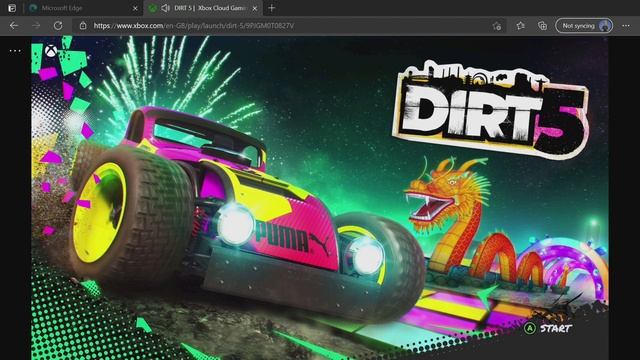Reload the page with the refresh icon
This screenshot has height=360, width=640.
[58, 26]
